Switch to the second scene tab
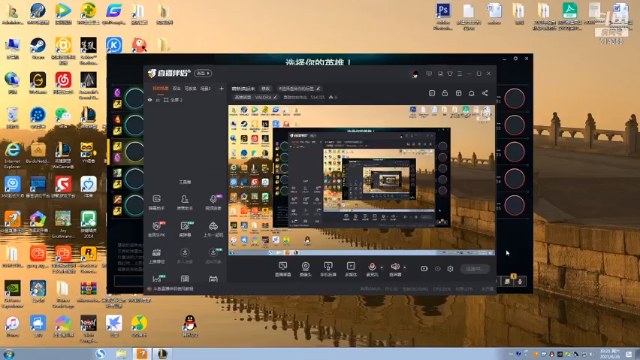Image resolution: width=640 pixels, height=360 pixels. 176,88
